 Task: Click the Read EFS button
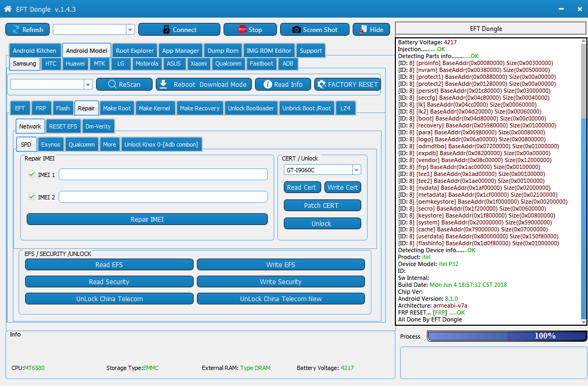click(x=109, y=264)
